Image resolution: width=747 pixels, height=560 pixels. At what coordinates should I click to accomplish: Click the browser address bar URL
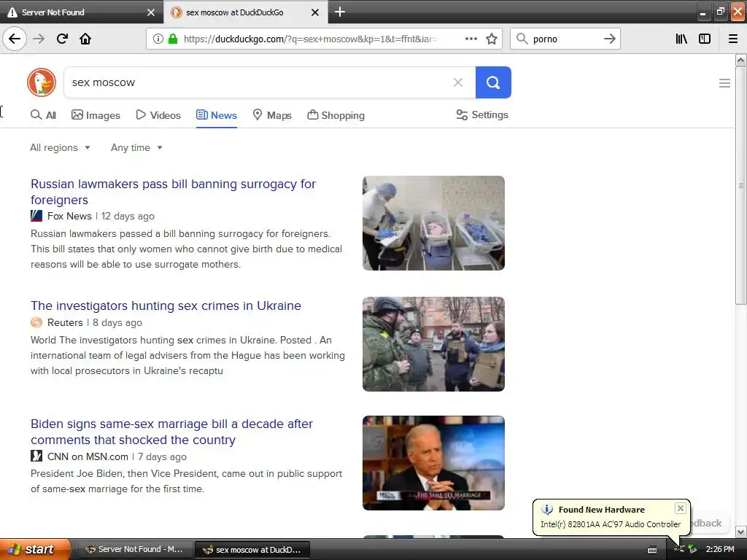coord(309,39)
